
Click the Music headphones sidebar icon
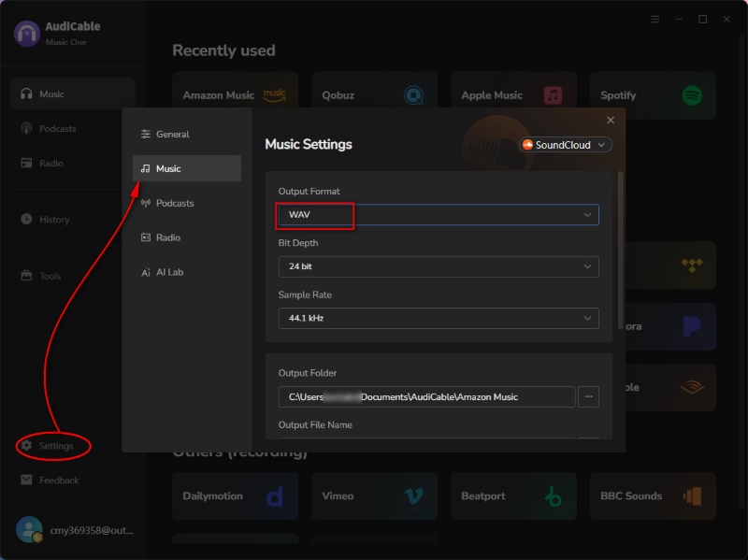click(x=26, y=93)
